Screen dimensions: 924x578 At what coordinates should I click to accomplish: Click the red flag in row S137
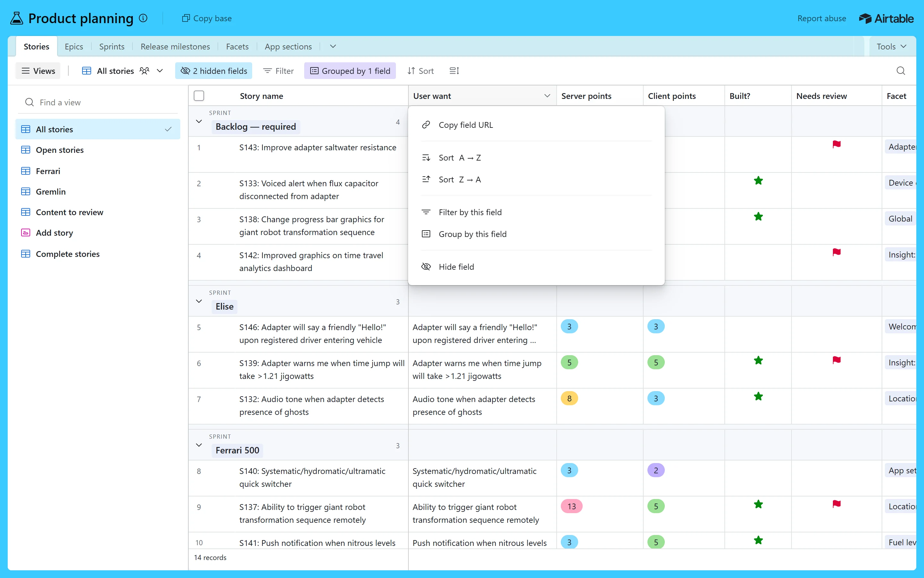point(836,504)
